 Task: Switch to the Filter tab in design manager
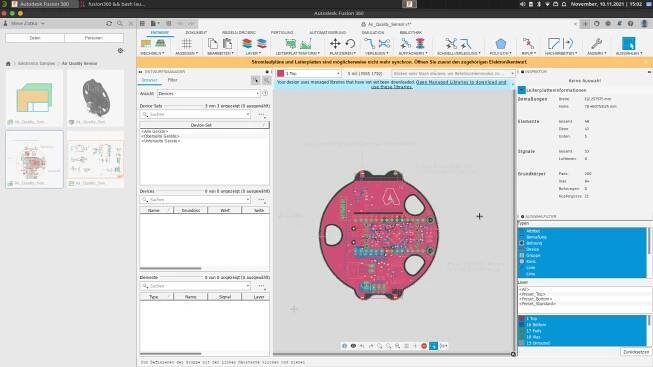[x=172, y=80]
